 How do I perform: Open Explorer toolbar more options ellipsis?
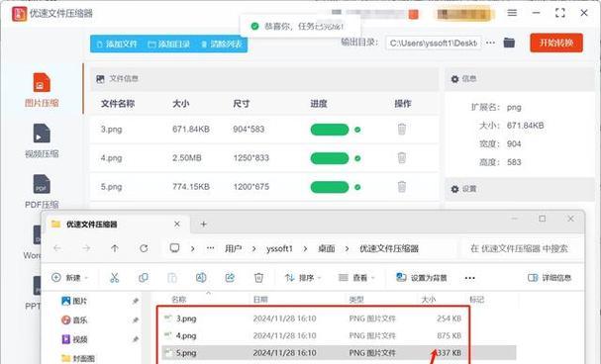tap(470, 278)
